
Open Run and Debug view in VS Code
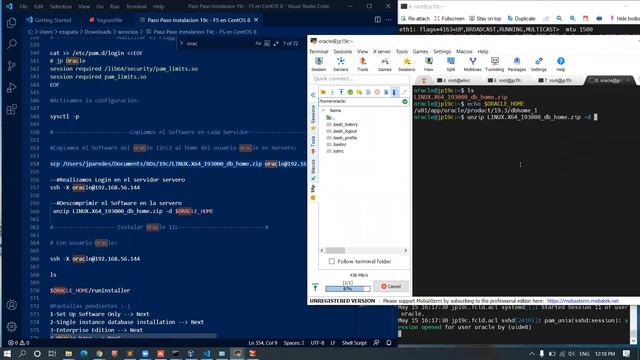[x=11, y=87]
